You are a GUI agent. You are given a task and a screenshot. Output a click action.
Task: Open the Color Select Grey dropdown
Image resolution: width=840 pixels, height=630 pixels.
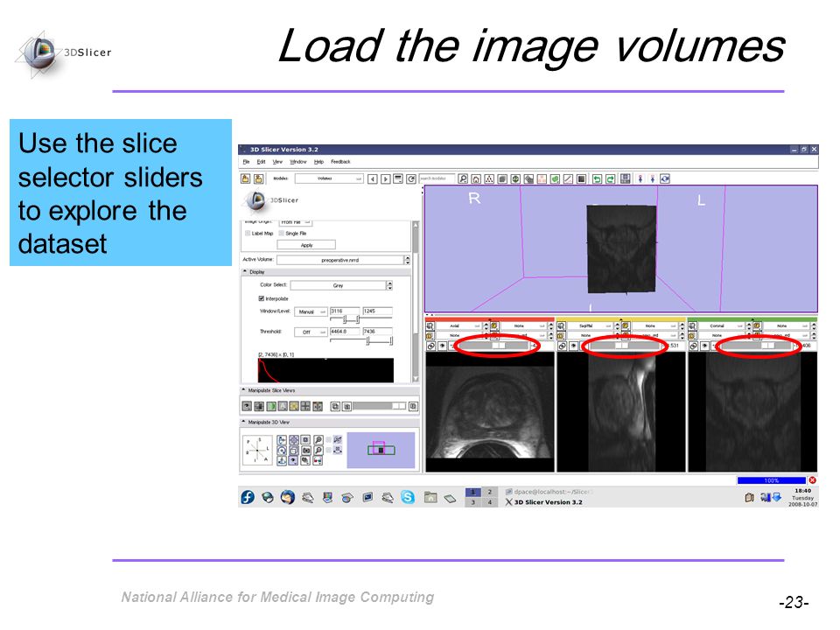click(x=341, y=285)
